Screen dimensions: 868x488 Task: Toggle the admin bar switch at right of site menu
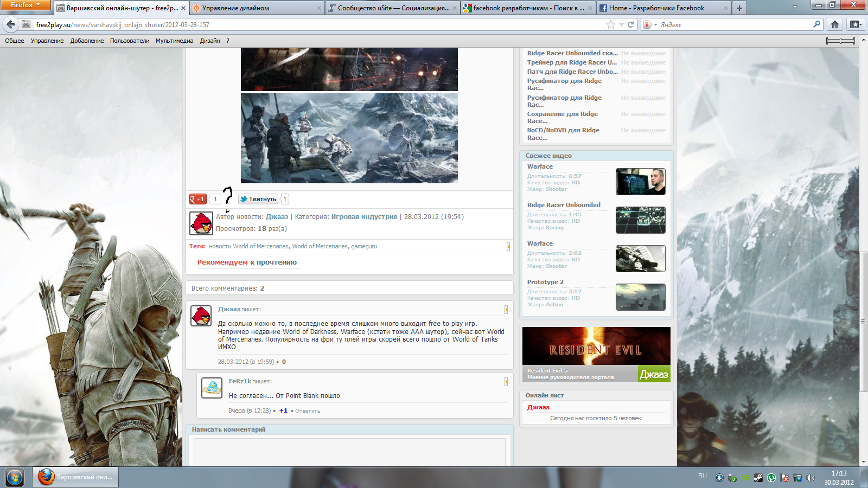tap(840, 41)
